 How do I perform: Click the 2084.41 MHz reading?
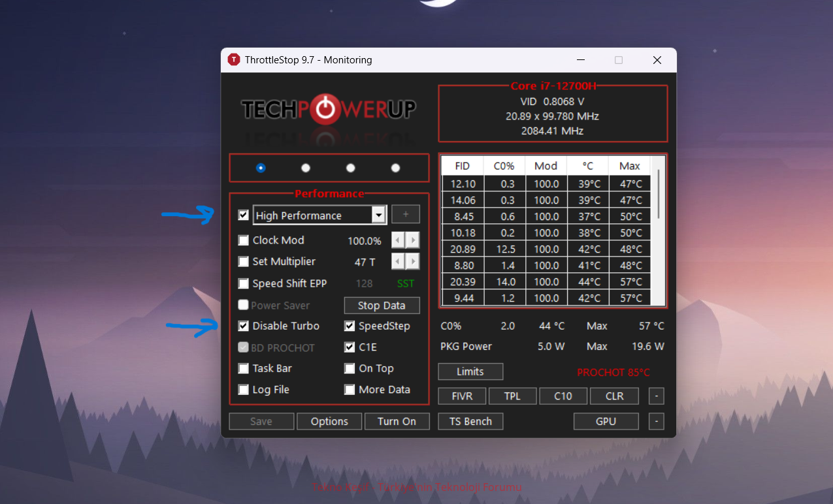[x=552, y=131]
